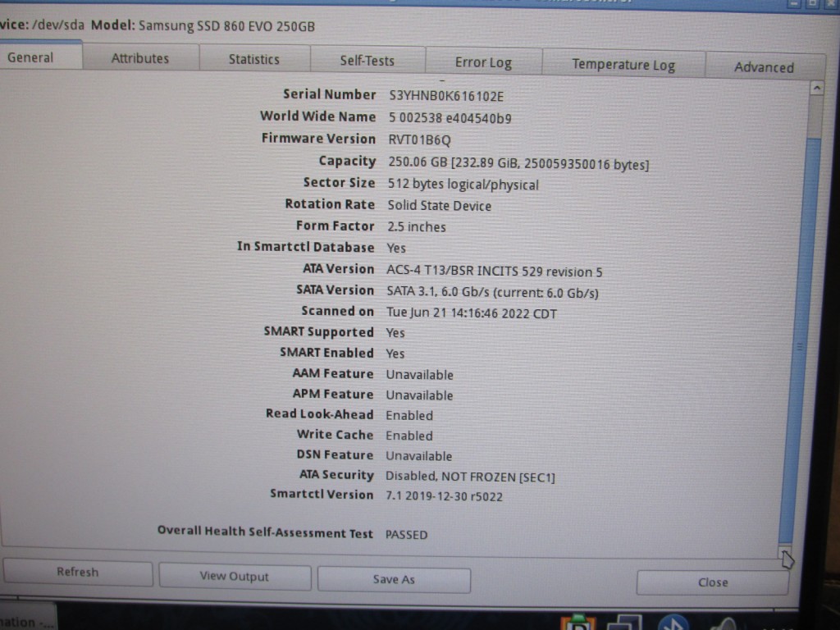Viewport: 840px width, 630px height.
Task: Open the Statistics tab
Action: [x=254, y=59]
